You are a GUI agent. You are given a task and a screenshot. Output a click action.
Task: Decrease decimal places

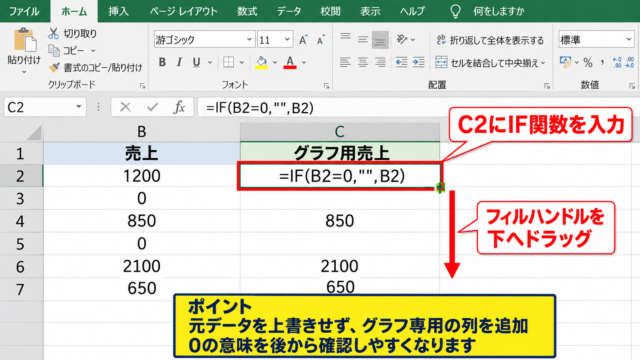[630, 62]
